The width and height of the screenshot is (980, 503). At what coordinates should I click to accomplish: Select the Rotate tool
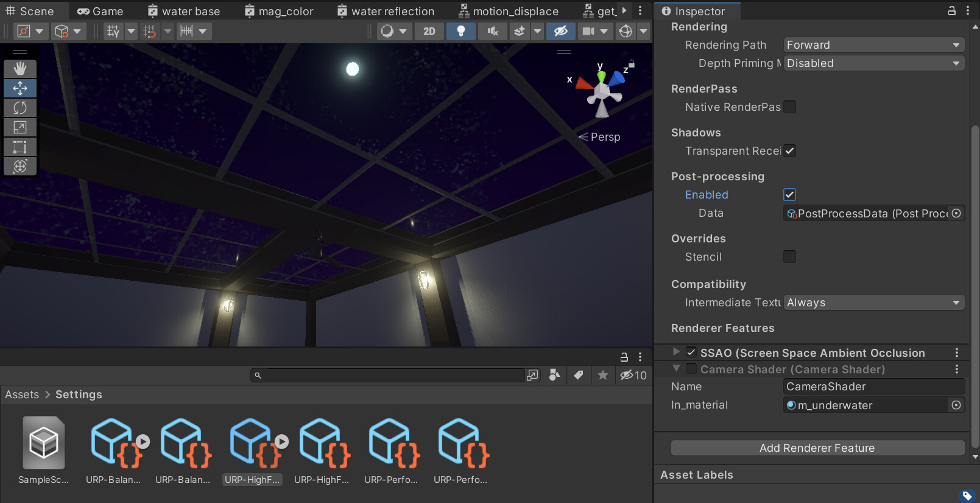[20, 108]
